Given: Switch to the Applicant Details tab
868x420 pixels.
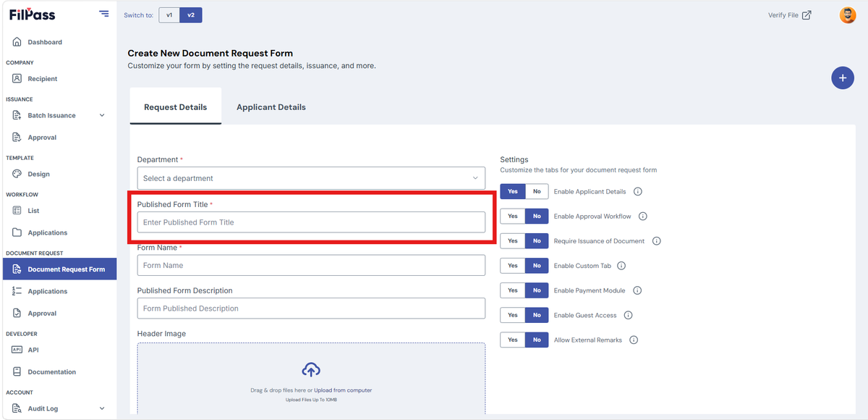Looking at the screenshot, I should coord(271,107).
